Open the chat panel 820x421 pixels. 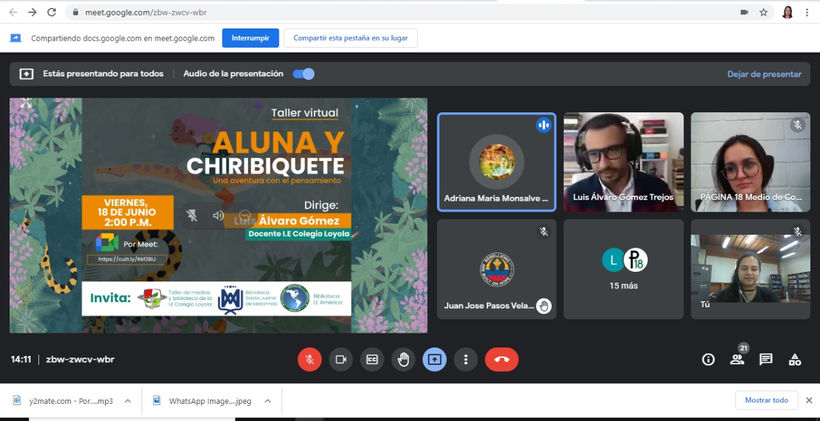[x=766, y=359]
